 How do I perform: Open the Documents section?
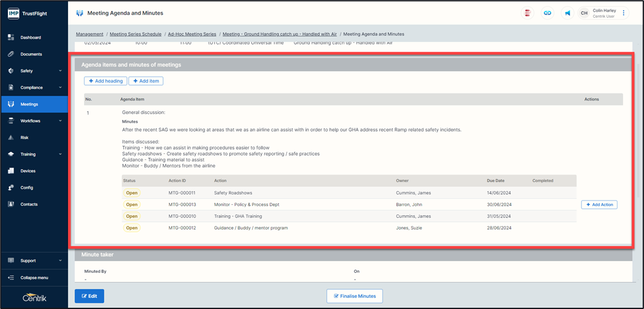(x=31, y=54)
